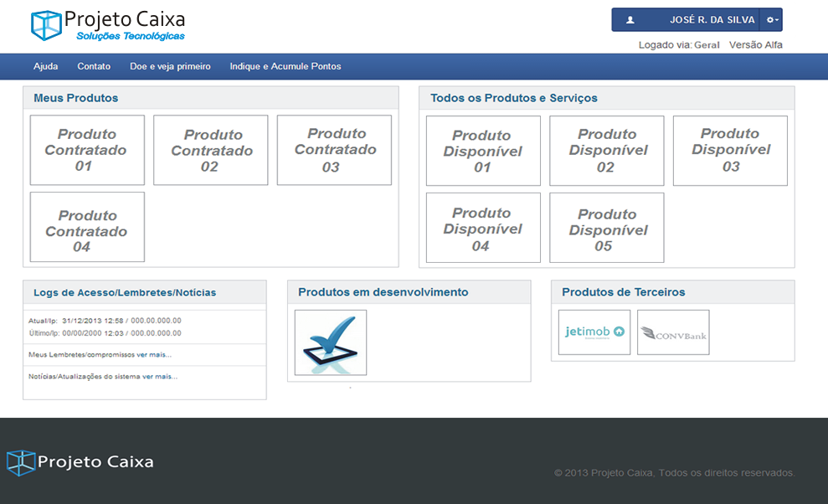Click the Soluções Tecnológicas tagline

[131, 36]
